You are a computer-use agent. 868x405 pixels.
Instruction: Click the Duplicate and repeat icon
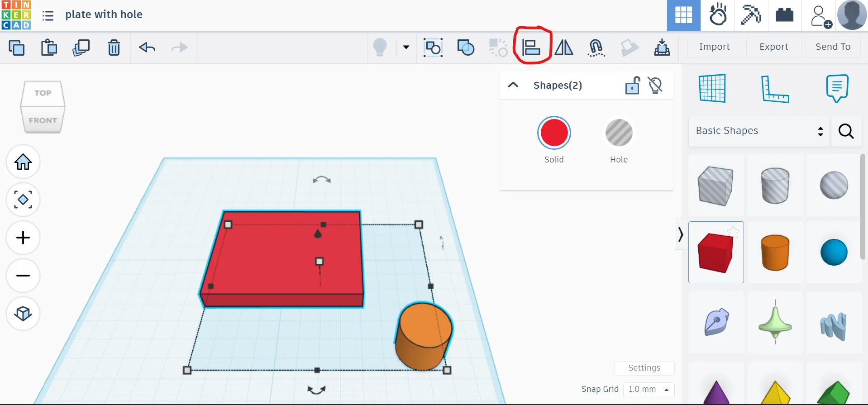point(81,47)
